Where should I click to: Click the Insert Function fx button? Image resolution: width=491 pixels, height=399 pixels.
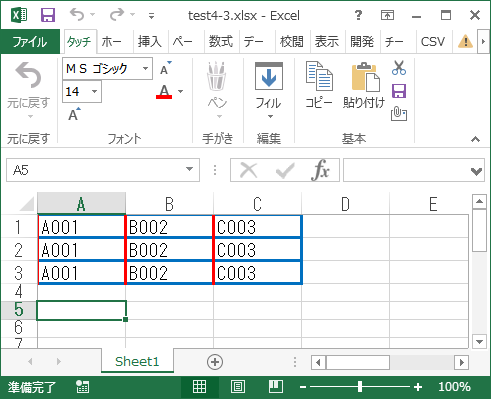tap(320, 170)
